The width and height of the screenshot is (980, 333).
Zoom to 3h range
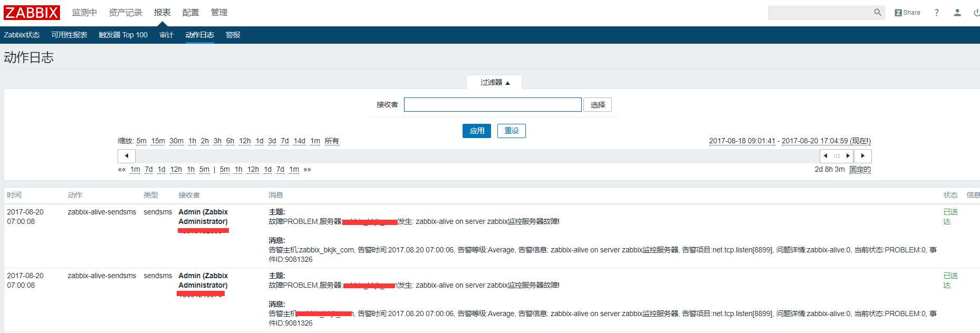pyautogui.click(x=217, y=141)
